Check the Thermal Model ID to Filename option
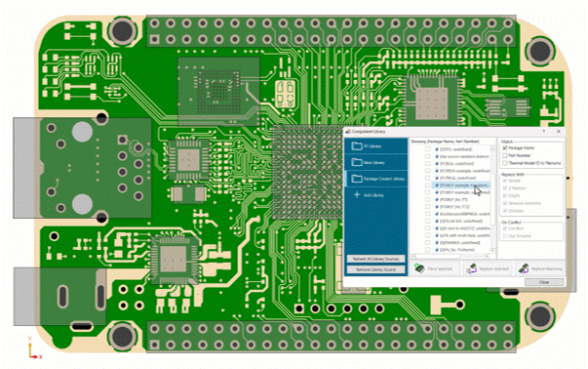The image size is (588, 369). (505, 163)
